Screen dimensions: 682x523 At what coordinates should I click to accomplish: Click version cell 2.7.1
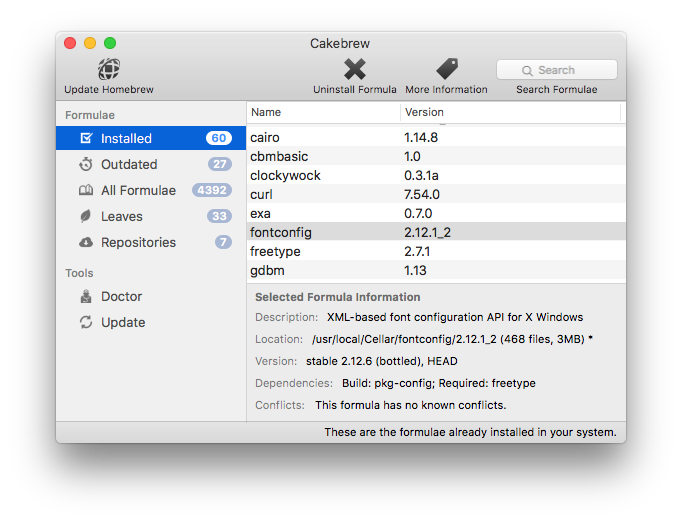click(x=417, y=251)
